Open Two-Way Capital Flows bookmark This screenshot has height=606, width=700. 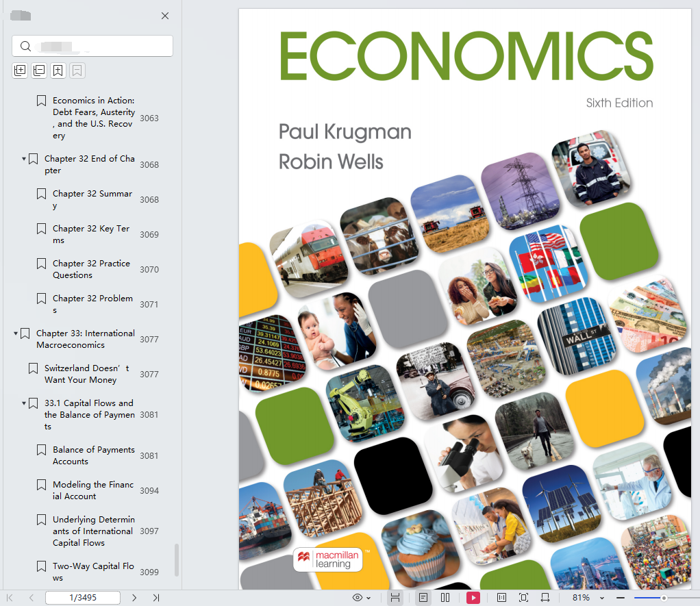tap(93, 572)
